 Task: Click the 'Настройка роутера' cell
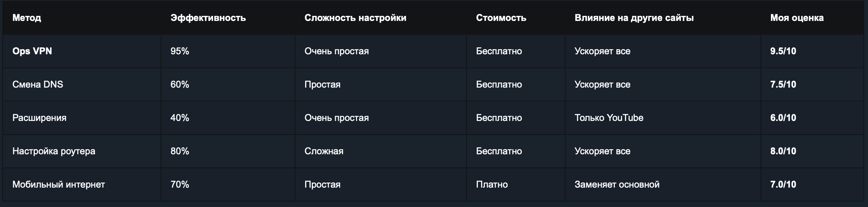point(54,151)
